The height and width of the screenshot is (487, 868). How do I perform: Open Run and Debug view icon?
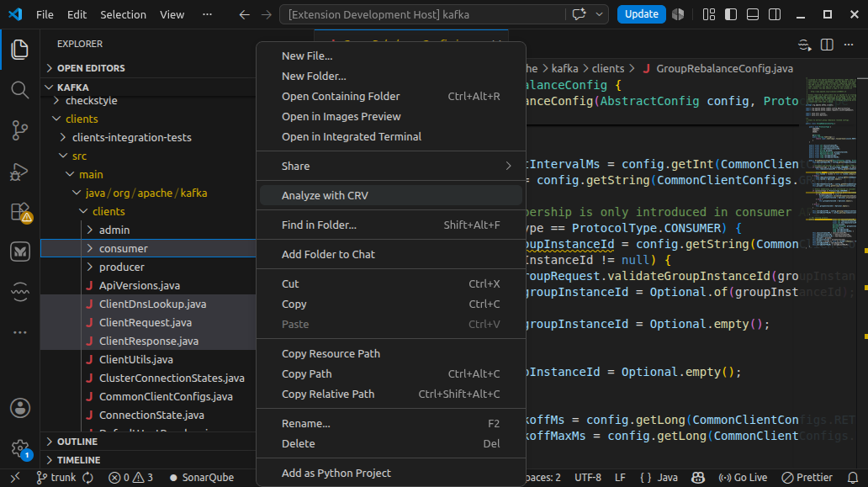pos(20,171)
